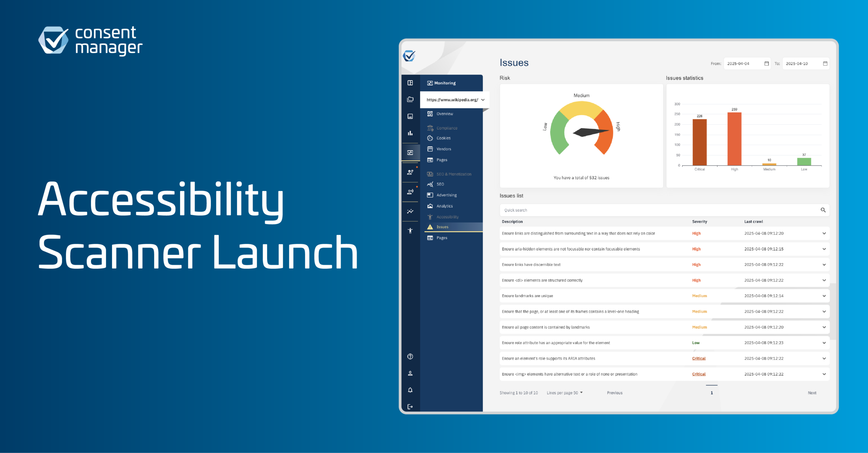Open the From date calendar icon
Viewport: 868px width, 453px height.
point(767,63)
